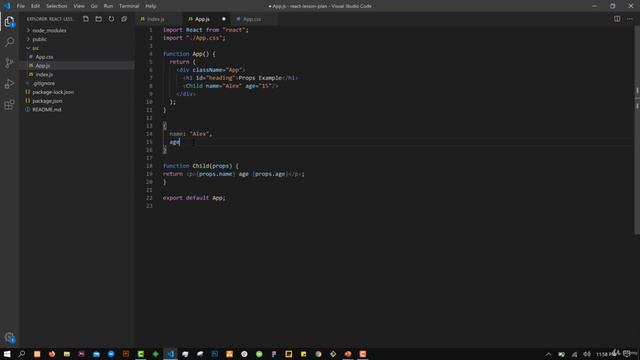The width and height of the screenshot is (640, 360).
Task: Split the editor to the right
Action: (x=617, y=19)
